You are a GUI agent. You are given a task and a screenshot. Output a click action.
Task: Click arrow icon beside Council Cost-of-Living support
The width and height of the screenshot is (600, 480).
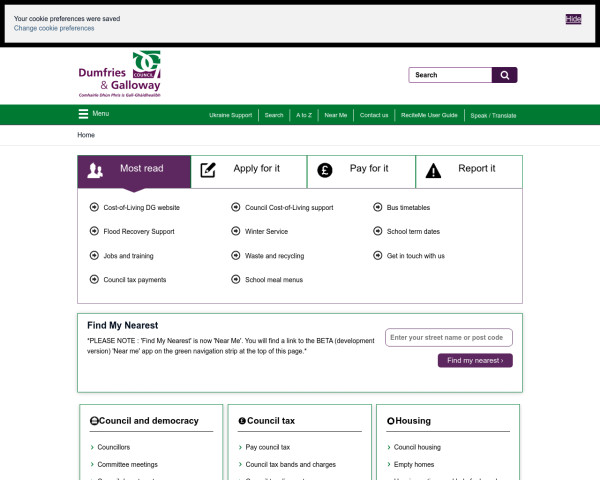[236, 207]
